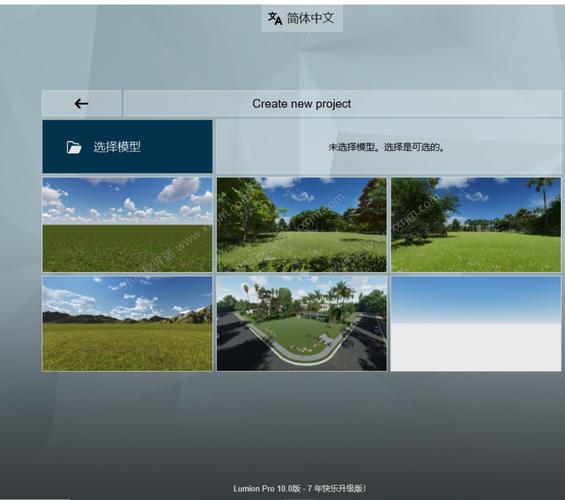Click the hills in the mountain scene thumbnail
The image size is (565, 500).
tap(127, 316)
